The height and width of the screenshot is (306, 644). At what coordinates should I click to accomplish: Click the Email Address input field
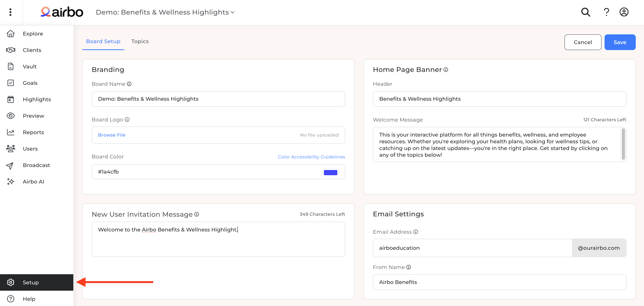pos(472,248)
